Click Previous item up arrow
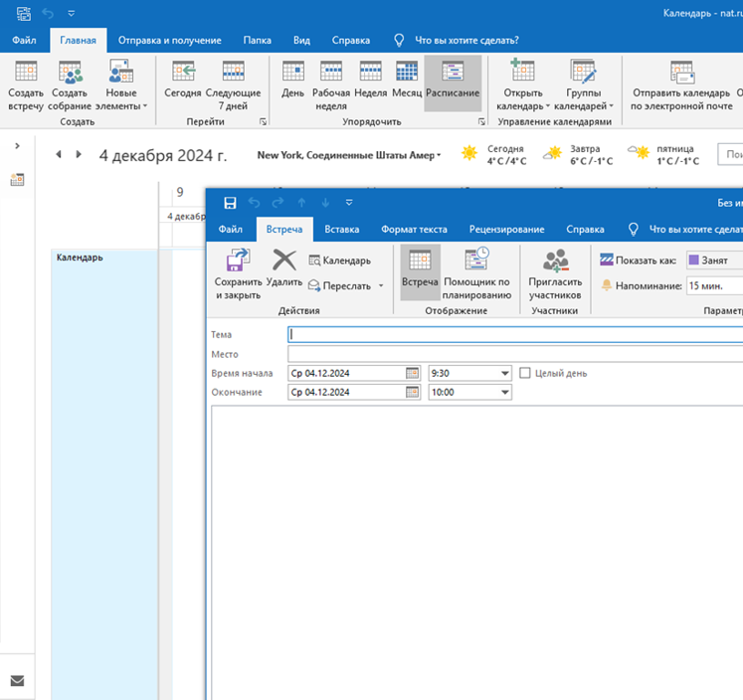This screenshot has height=700, width=743. pos(301,203)
